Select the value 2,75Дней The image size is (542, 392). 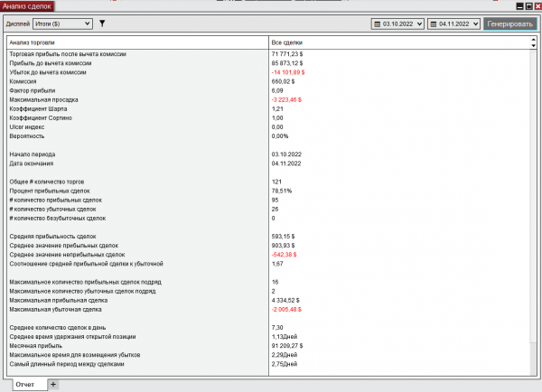(285, 364)
